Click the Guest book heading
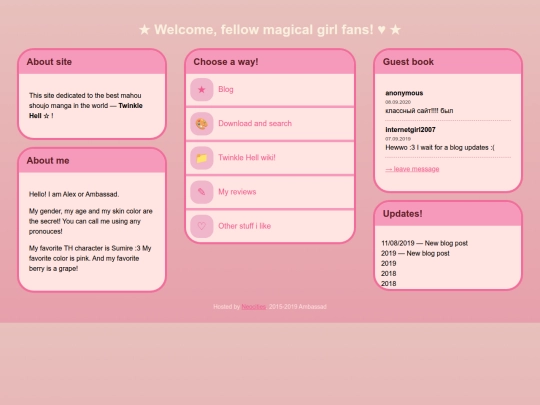540x405 pixels. (x=408, y=62)
